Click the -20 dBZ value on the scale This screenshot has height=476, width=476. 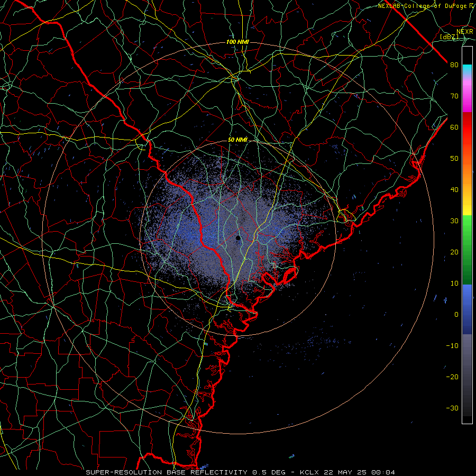click(452, 377)
